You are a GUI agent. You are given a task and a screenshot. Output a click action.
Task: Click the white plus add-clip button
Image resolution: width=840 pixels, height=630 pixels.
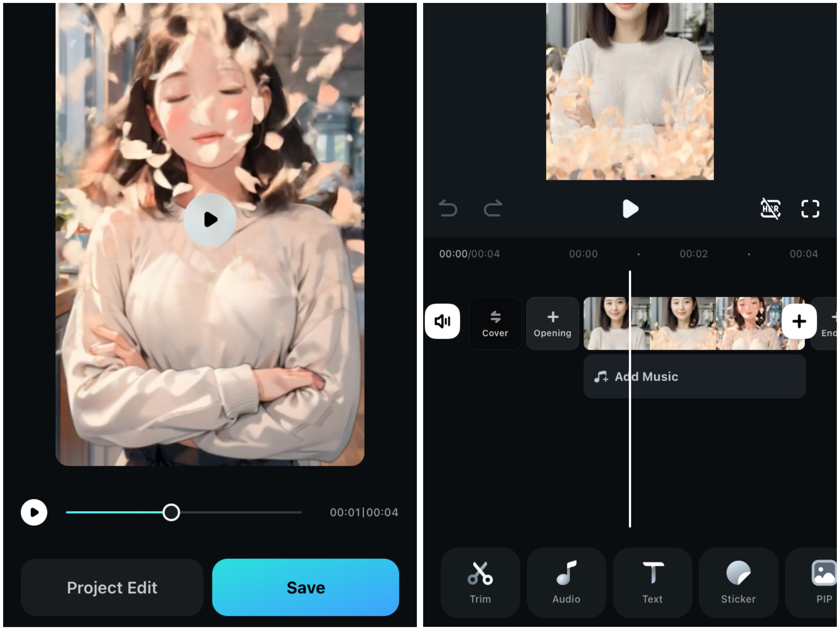[799, 321]
